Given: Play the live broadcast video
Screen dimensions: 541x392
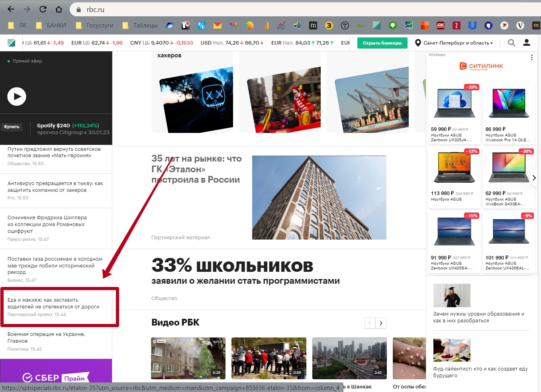Looking at the screenshot, I should click(17, 96).
